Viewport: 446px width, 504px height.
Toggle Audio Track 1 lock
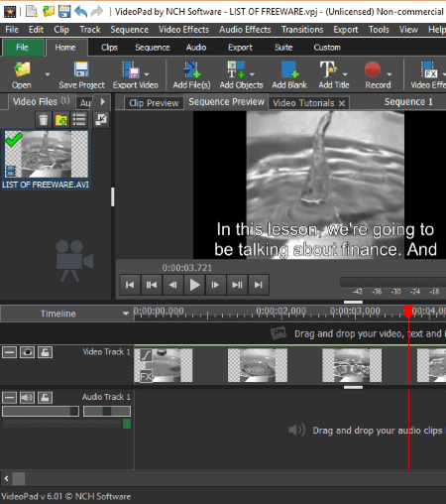pyautogui.click(x=45, y=397)
